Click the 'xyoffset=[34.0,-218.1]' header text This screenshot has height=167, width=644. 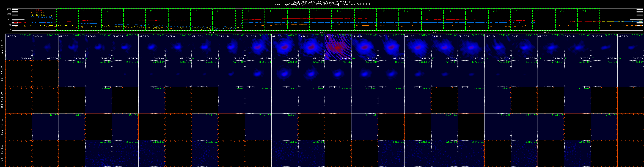point(299,4)
